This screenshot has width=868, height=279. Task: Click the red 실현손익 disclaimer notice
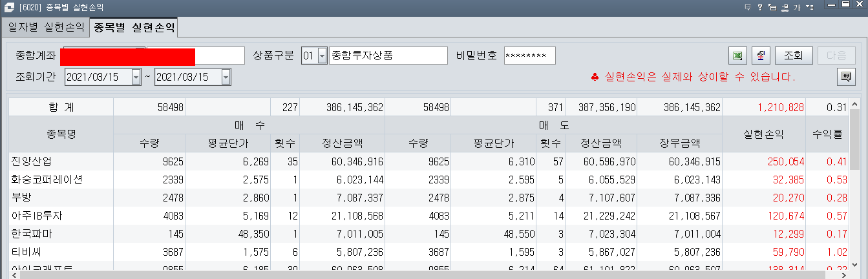pos(692,77)
